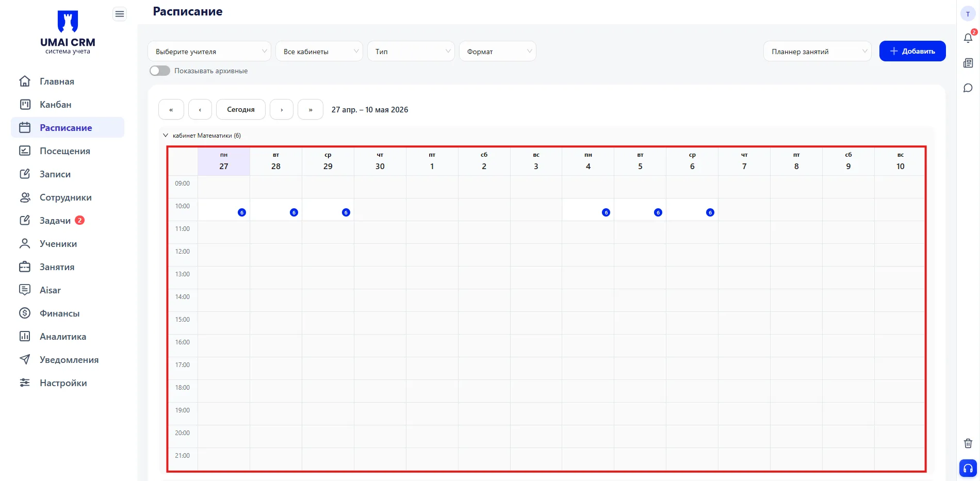Open the Главная home page
The image size is (980, 481).
click(68, 81)
